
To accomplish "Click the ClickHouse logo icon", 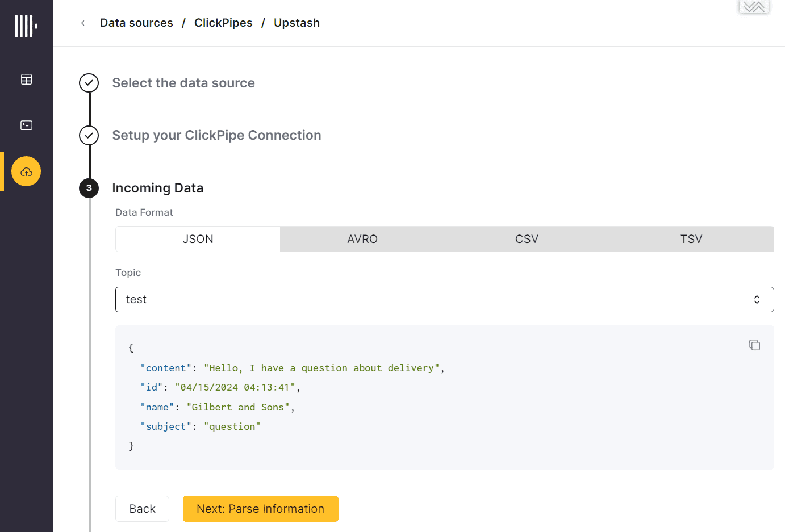I will click(26, 26).
